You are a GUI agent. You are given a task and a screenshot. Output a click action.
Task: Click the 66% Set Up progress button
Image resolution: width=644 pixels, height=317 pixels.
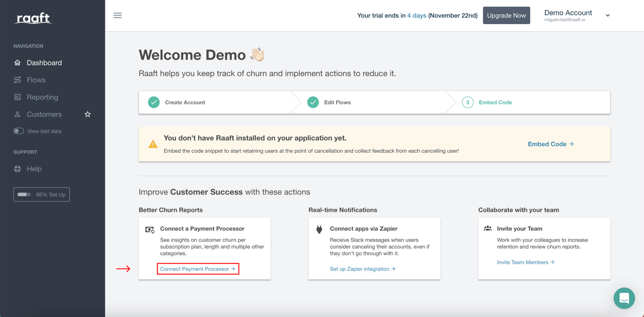[41, 195]
